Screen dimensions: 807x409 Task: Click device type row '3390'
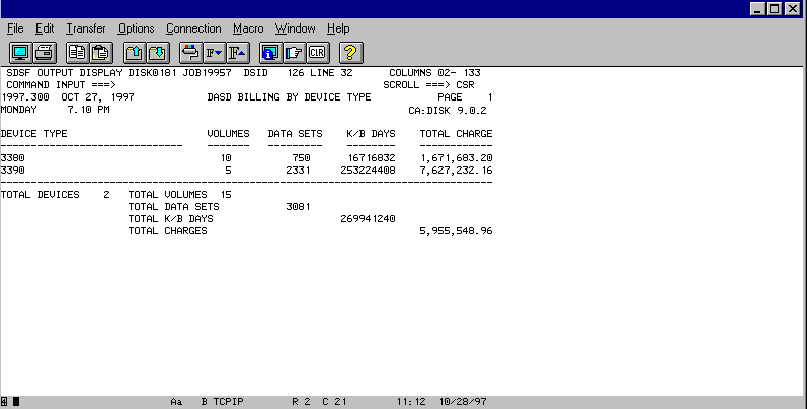(12, 170)
